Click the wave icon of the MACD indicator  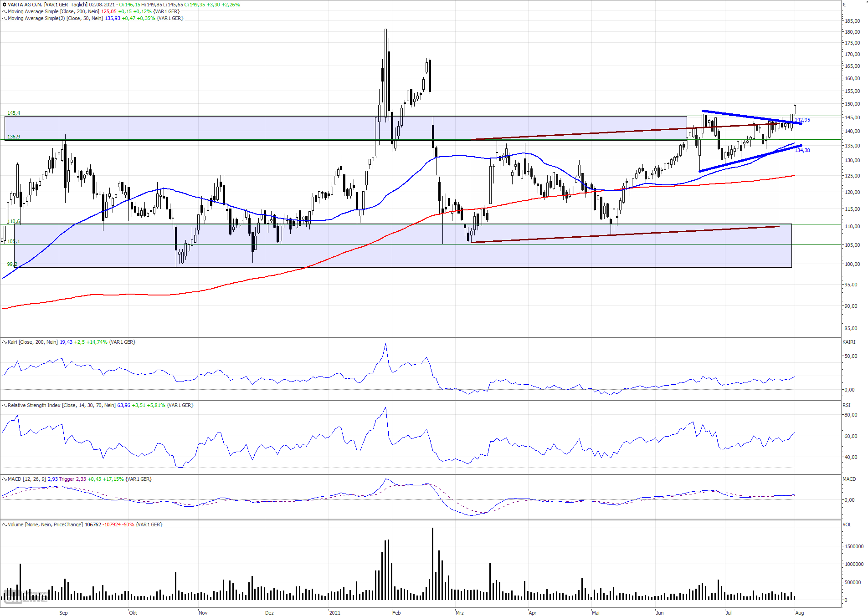[4, 479]
